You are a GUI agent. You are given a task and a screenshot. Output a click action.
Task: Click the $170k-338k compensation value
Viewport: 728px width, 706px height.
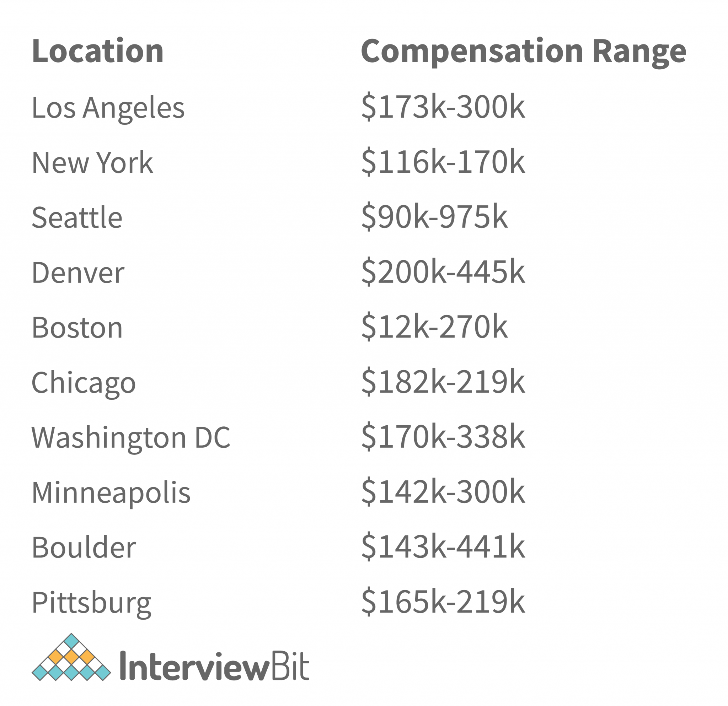click(443, 437)
